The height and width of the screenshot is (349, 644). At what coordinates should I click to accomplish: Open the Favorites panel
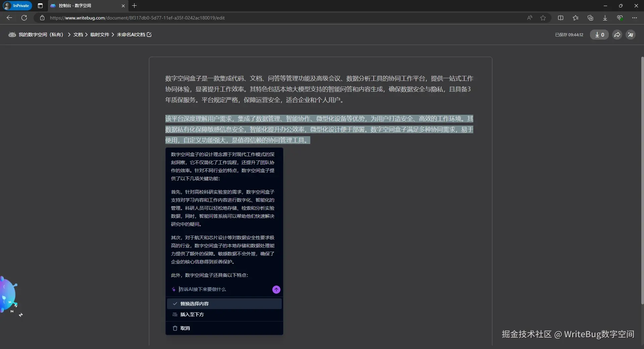(576, 18)
